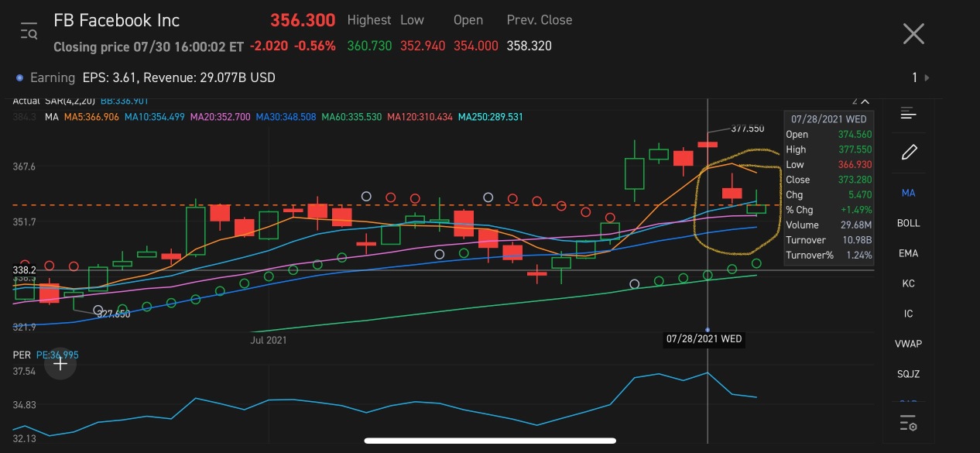Click the 327.650 low price label
Viewport: 980px width, 453px height.
(x=114, y=314)
